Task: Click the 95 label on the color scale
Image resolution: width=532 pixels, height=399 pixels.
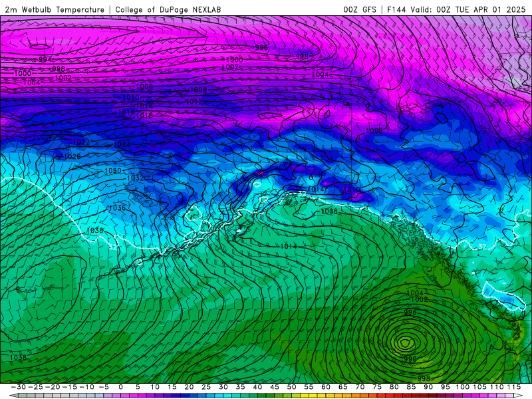Action: [x=445, y=387]
